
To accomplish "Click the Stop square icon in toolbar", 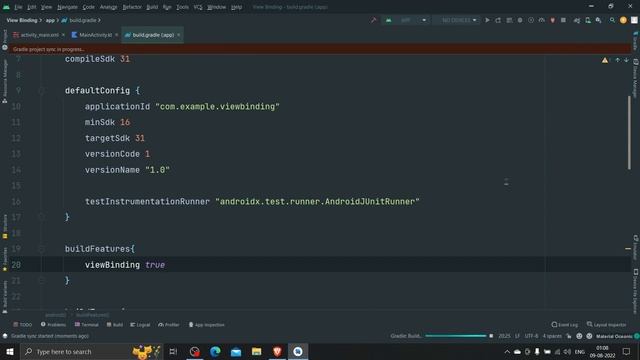I will pyautogui.click(x=563, y=20).
